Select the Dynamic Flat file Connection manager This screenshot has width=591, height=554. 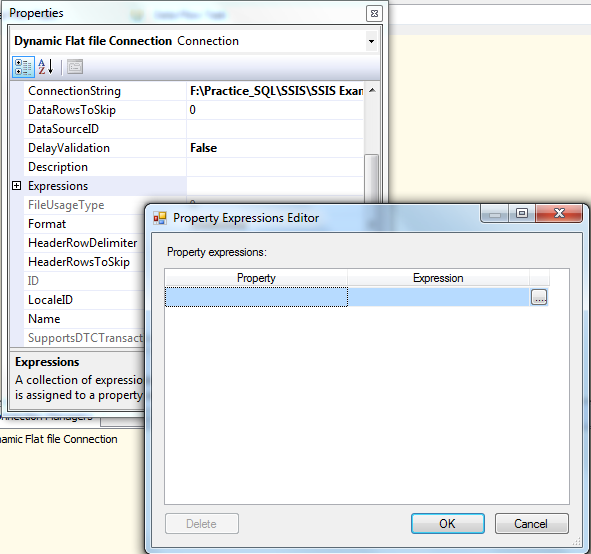[58, 439]
